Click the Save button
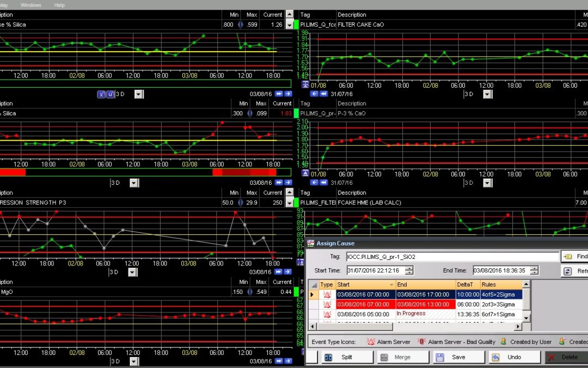Screen dimensions: 588x368 coord(459,357)
